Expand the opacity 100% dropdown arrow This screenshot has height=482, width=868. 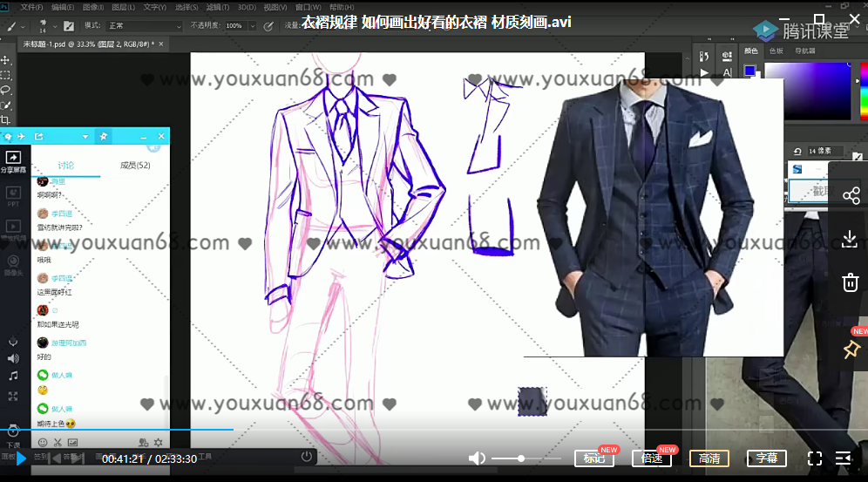click(x=250, y=26)
